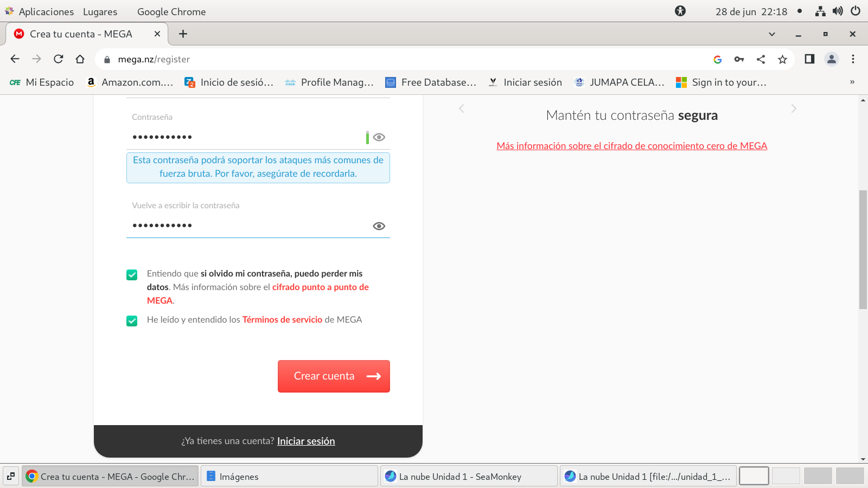Toggle Chrome side panel icon
This screenshot has height=488, width=868.
pos(809,59)
